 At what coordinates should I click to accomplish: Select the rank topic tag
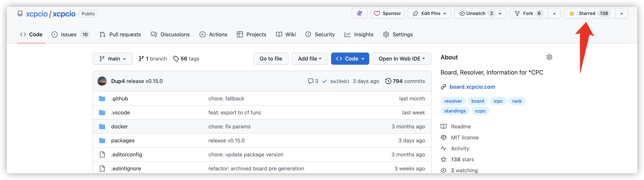pos(517,101)
